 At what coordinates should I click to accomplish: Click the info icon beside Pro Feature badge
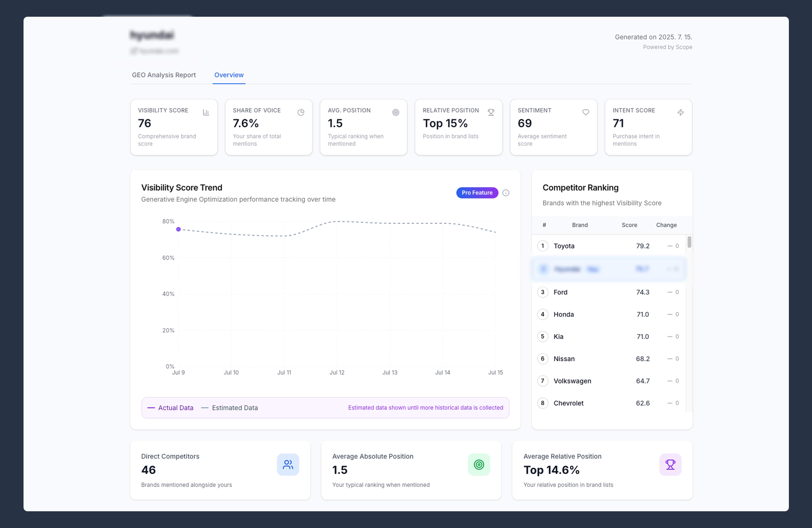point(506,193)
